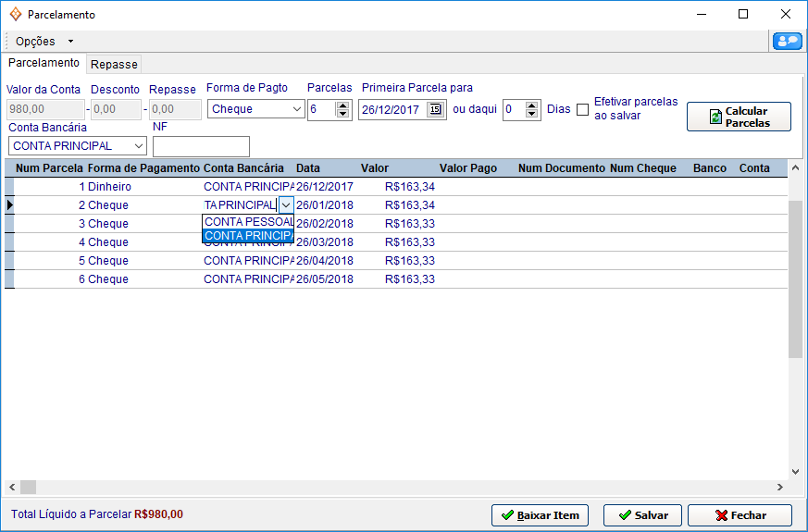This screenshot has width=808, height=532.
Task: Click the horizontal scrollbar right arrow
Action: pos(780,487)
